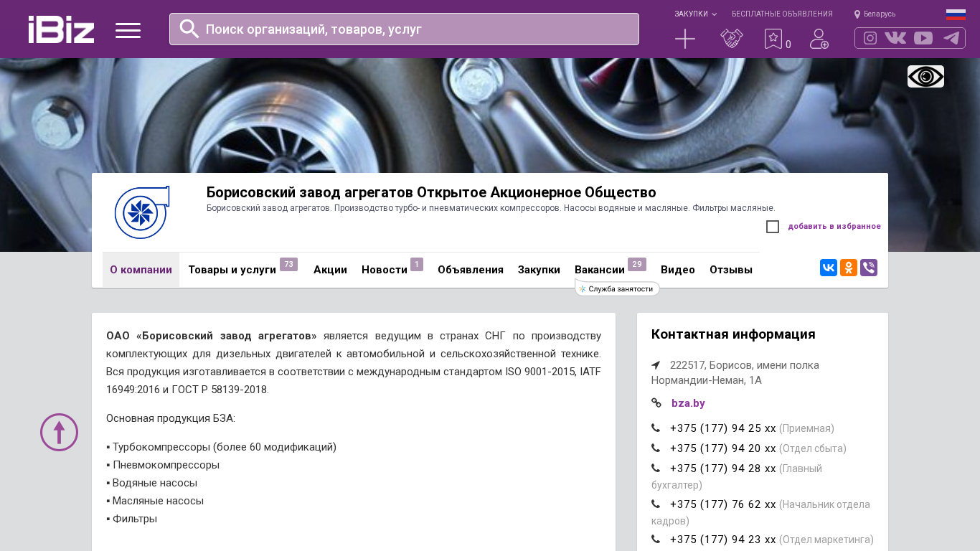
Task: Open the YouTube icon in header
Action: click(x=923, y=38)
